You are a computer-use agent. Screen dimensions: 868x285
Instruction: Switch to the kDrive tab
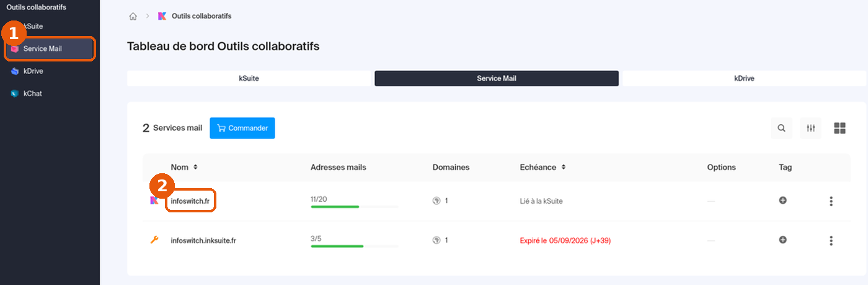[x=744, y=78]
